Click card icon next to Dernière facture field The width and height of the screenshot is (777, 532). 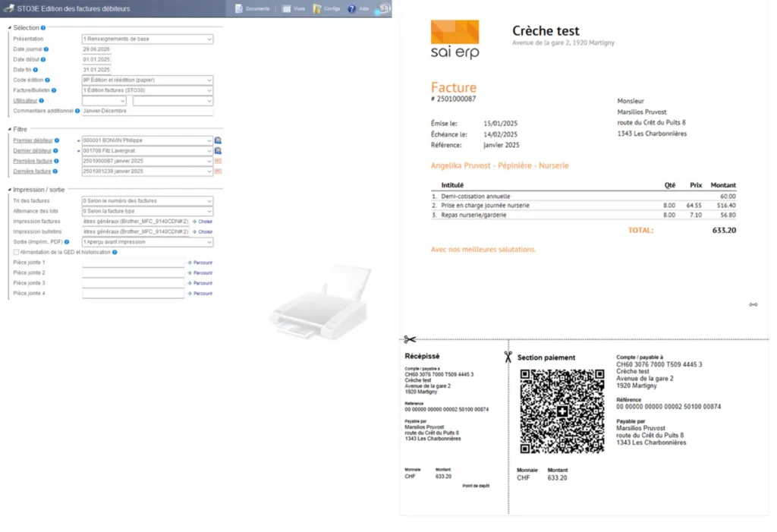[218, 171]
